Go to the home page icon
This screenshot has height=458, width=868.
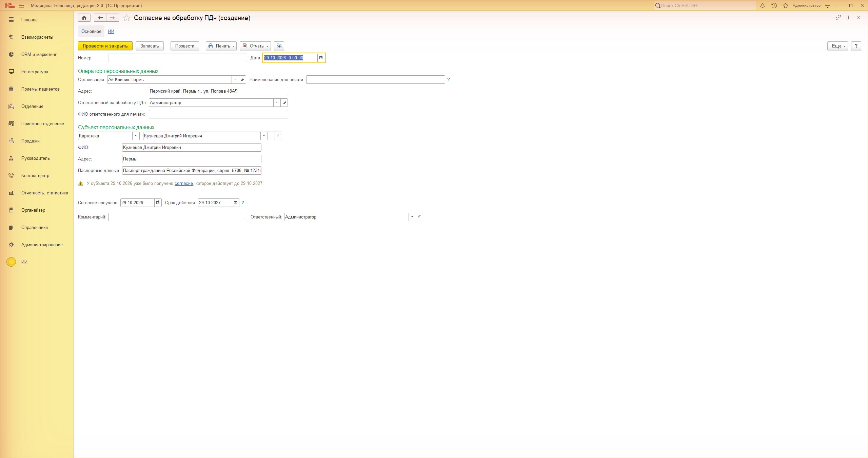click(x=84, y=18)
